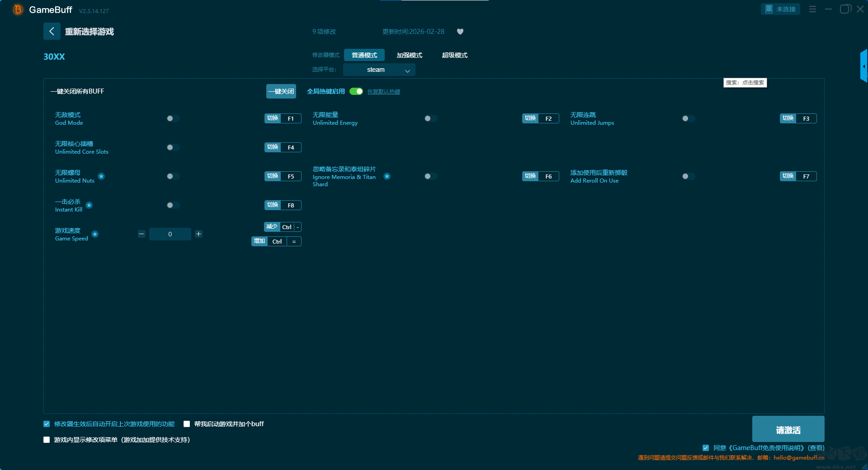This screenshot has height=470, width=868.
Task: Click the star icon beside Game Speed
Action: 95,234
